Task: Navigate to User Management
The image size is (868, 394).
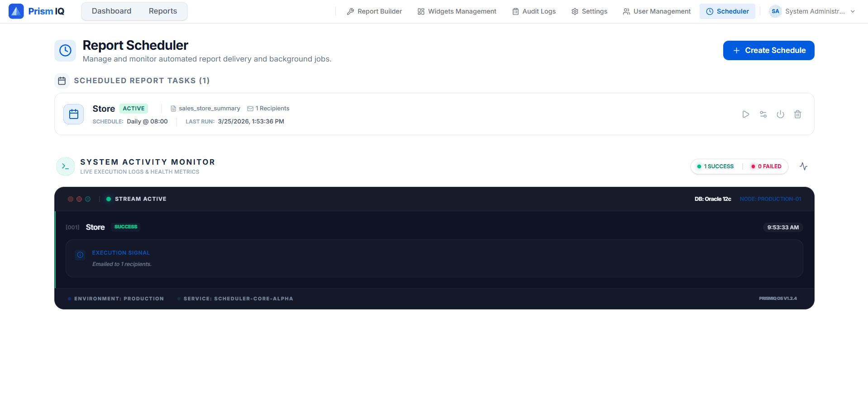Action: coord(657,11)
